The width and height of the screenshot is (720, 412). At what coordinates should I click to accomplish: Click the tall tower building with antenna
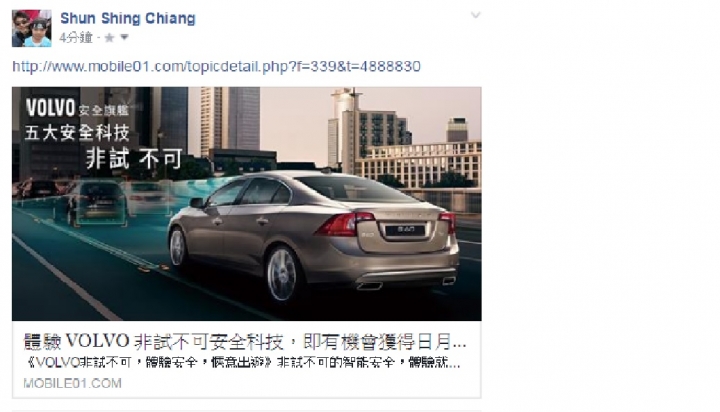coord(343,131)
